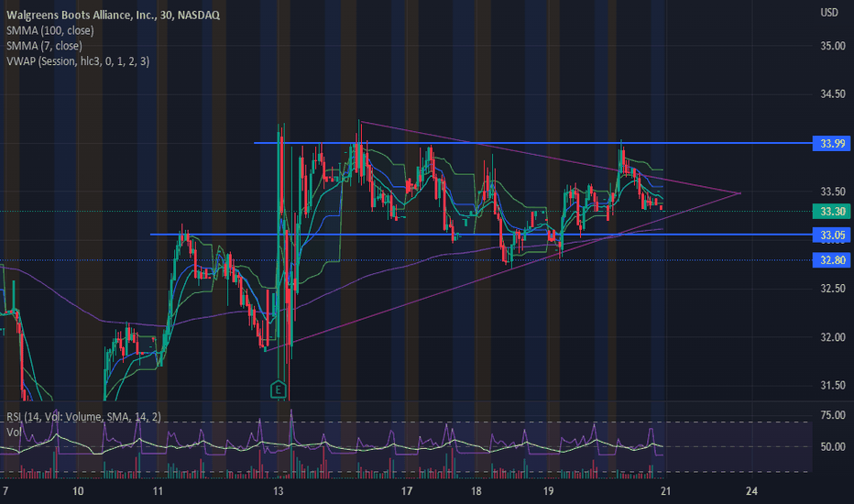The height and width of the screenshot is (504, 854).
Task: Click the Vol label in RSI pane
Action: 14,433
